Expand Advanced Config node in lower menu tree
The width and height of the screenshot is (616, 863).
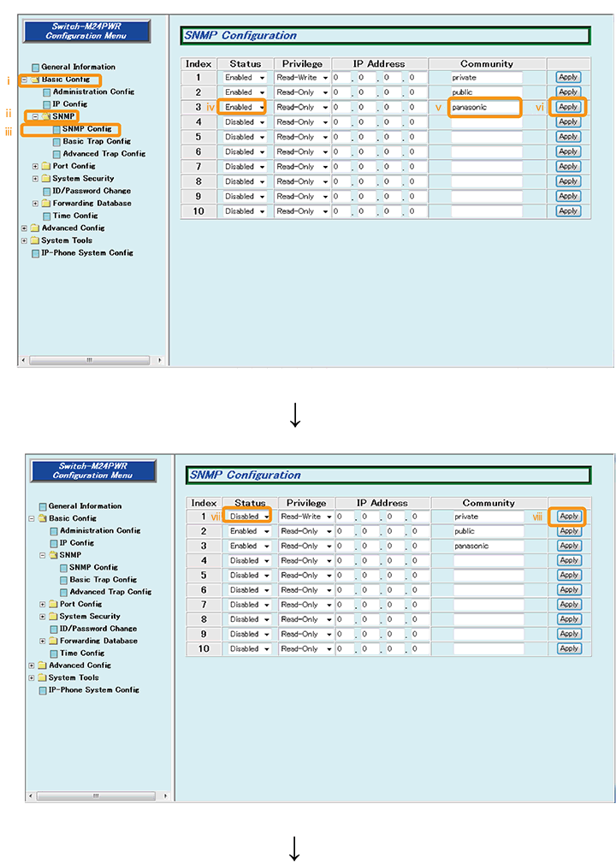point(32,665)
